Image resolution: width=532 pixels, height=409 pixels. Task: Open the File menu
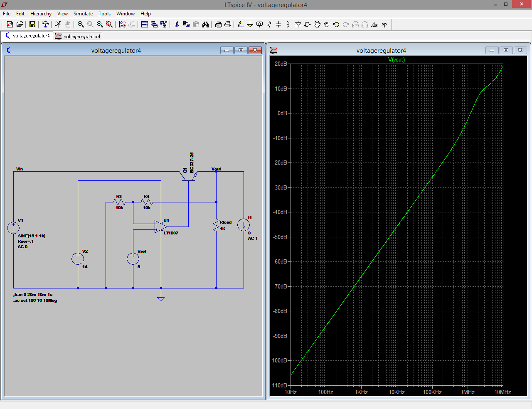(x=7, y=14)
